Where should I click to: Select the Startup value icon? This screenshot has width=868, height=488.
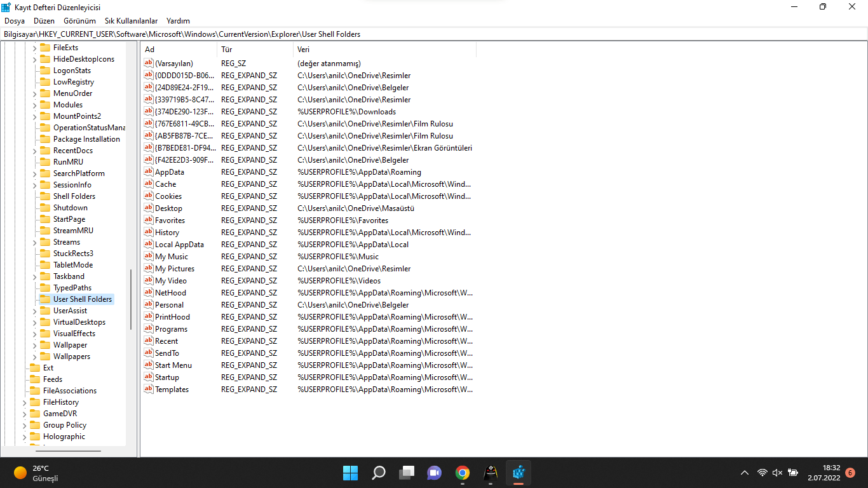pos(149,377)
